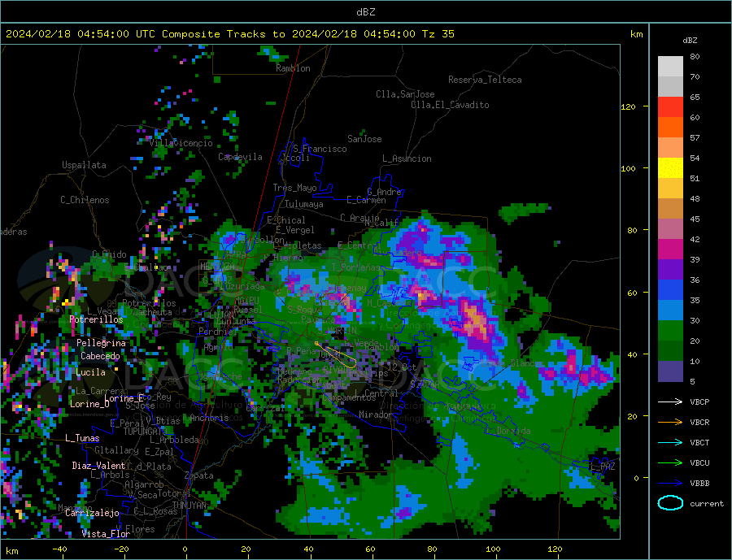Click the cyan 'current' ellipse symbol

[x=670, y=503]
